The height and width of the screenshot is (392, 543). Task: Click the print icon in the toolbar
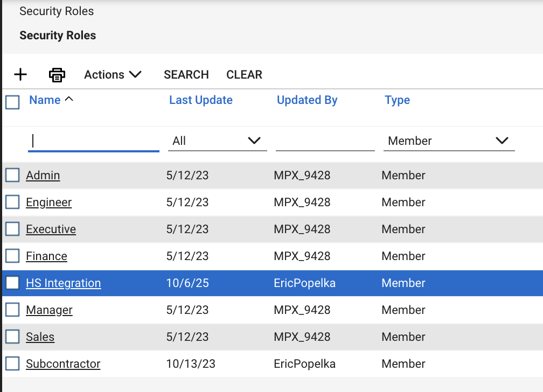(x=57, y=75)
